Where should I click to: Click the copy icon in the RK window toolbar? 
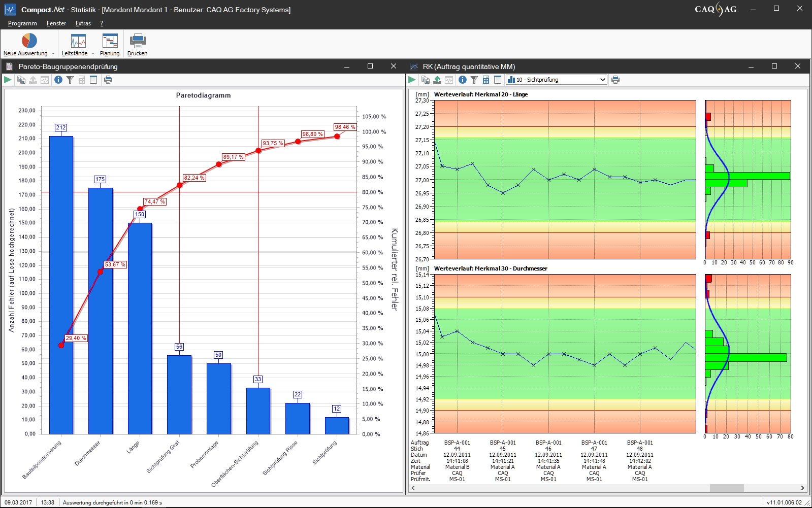tap(426, 80)
